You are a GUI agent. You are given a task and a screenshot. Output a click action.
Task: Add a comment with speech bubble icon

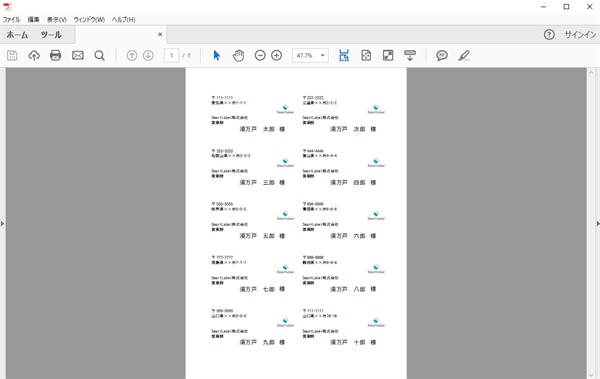(x=442, y=56)
